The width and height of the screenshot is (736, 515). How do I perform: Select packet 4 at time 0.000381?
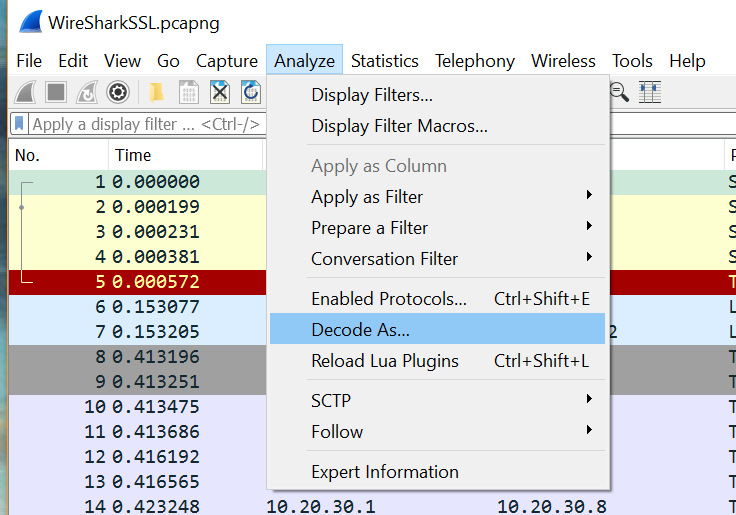(138, 257)
